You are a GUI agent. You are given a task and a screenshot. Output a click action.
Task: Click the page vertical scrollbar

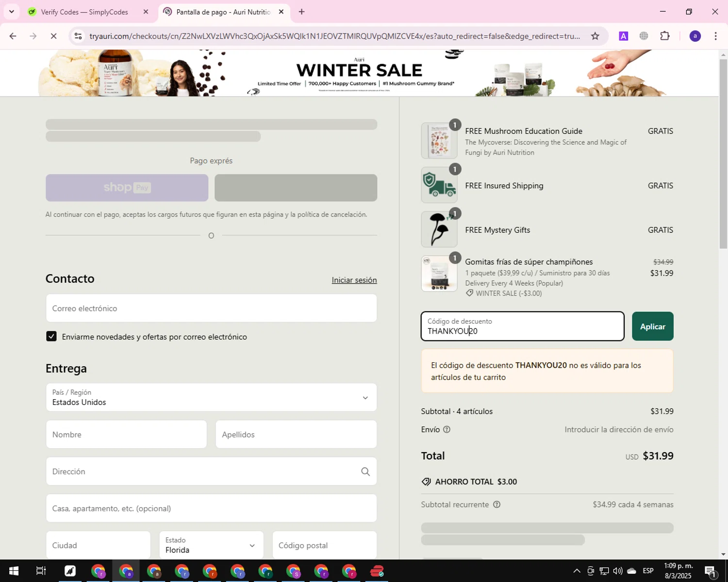pyautogui.click(x=723, y=154)
